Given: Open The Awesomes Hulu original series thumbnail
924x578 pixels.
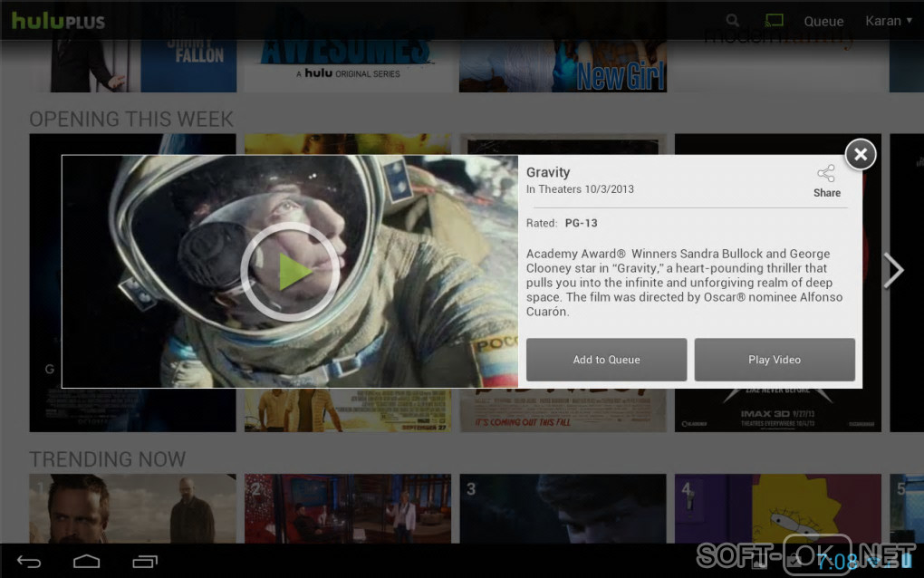Looking at the screenshot, I should pos(347,66).
